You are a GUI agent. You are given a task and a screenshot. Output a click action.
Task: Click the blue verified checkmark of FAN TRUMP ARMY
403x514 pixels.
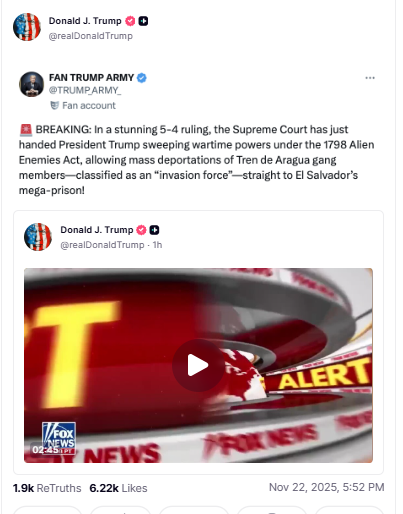pos(142,78)
